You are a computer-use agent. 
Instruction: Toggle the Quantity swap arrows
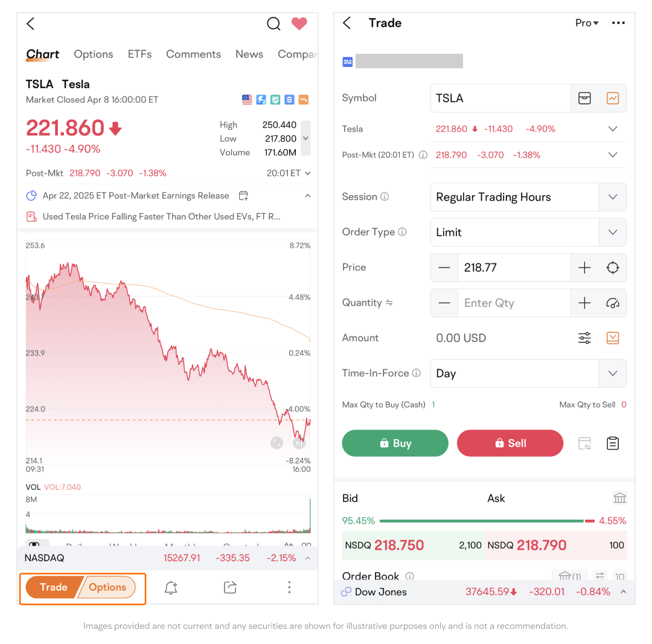click(389, 303)
